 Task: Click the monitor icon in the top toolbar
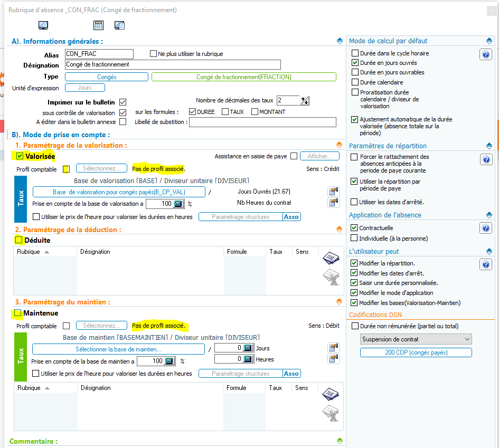(43, 25)
